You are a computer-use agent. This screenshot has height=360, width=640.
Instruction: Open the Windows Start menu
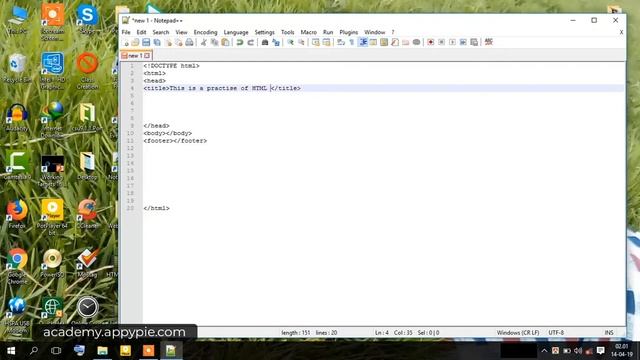[x=11, y=351]
